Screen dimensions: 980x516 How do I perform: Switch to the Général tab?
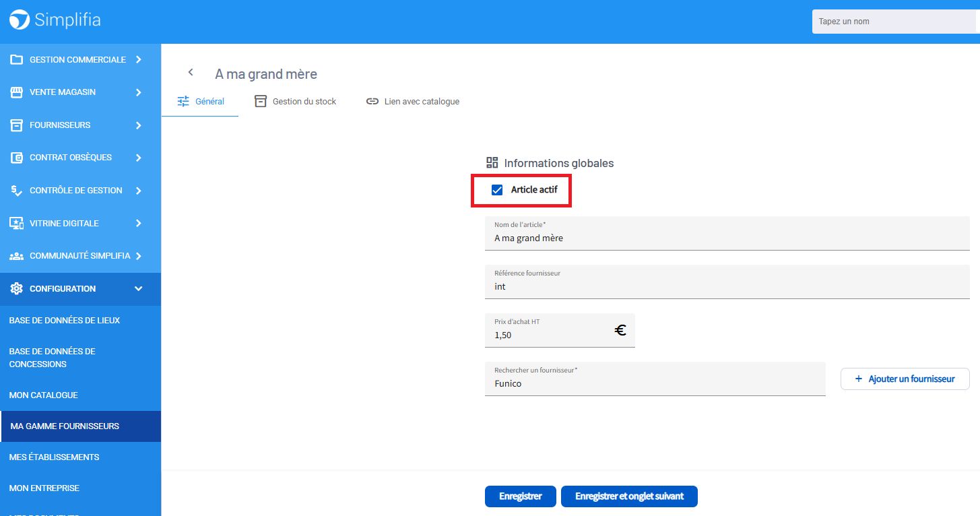[x=200, y=101]
